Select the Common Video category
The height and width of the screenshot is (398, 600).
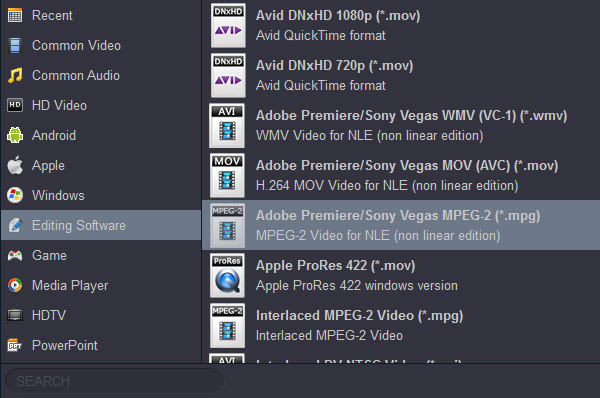click(x=101, y=46)
